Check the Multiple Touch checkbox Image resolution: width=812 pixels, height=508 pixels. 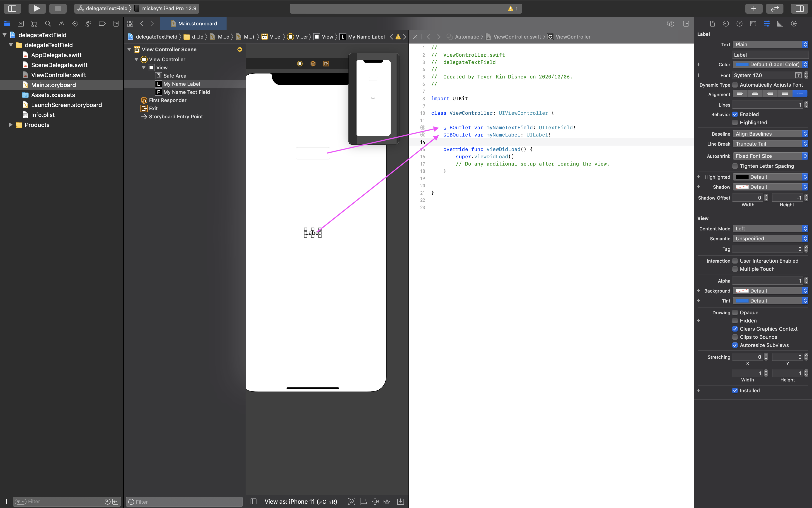pos(735,269)
